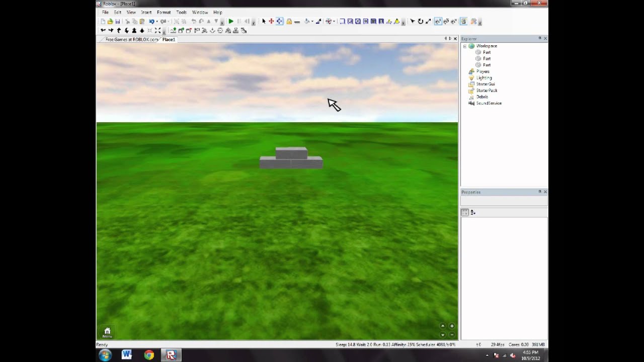Click the camera zoom out arrows icon
Image resolution: width=644 pixels, height=362 pixels.
tap(157, 31)
